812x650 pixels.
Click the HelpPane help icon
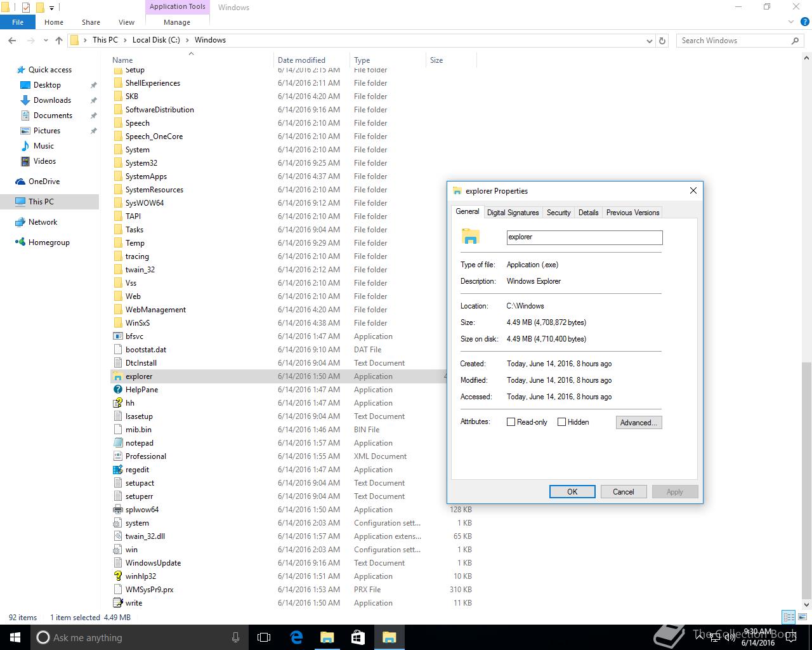[x=117, y=390]
